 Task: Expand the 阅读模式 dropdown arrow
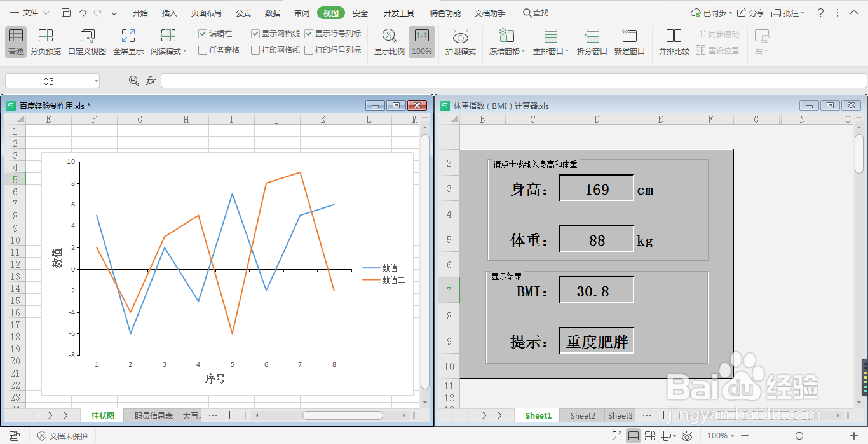[185, 52]
